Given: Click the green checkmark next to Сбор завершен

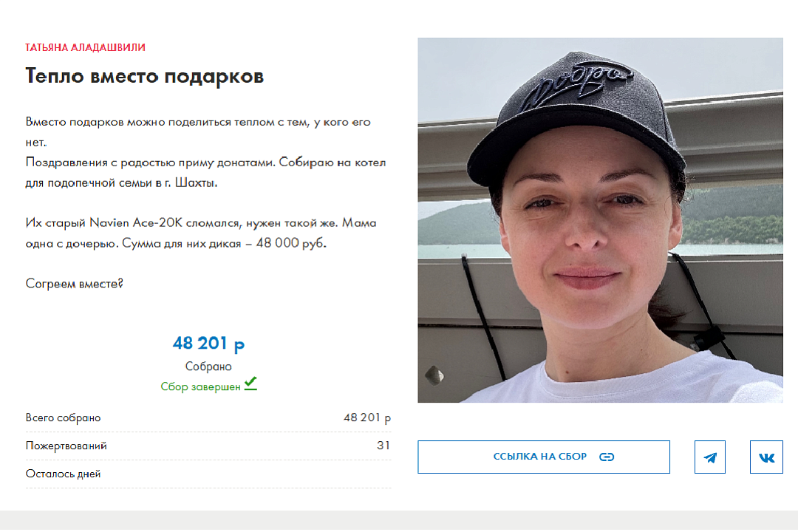Looking at the screenshot, I should pyautogui.click(x=250, y=384).
